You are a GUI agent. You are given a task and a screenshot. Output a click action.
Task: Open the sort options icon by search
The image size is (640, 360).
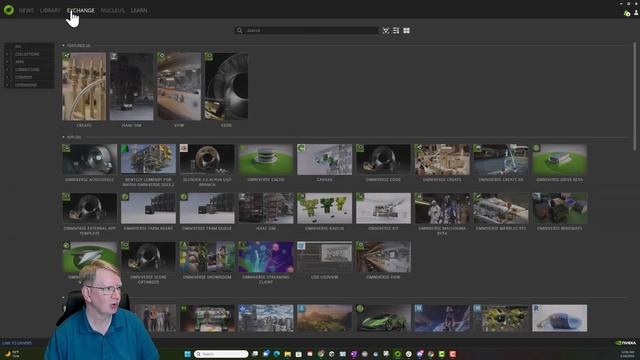[386, 30]
